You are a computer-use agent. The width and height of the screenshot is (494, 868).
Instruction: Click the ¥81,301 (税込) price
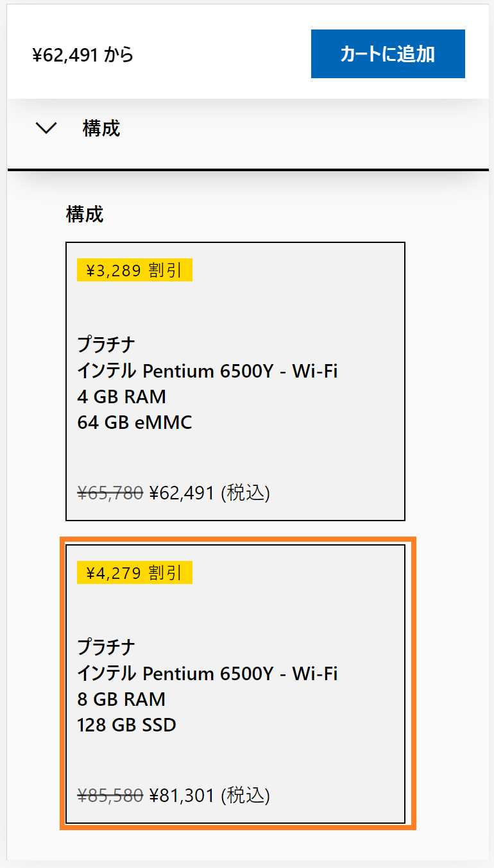[209, 796]
